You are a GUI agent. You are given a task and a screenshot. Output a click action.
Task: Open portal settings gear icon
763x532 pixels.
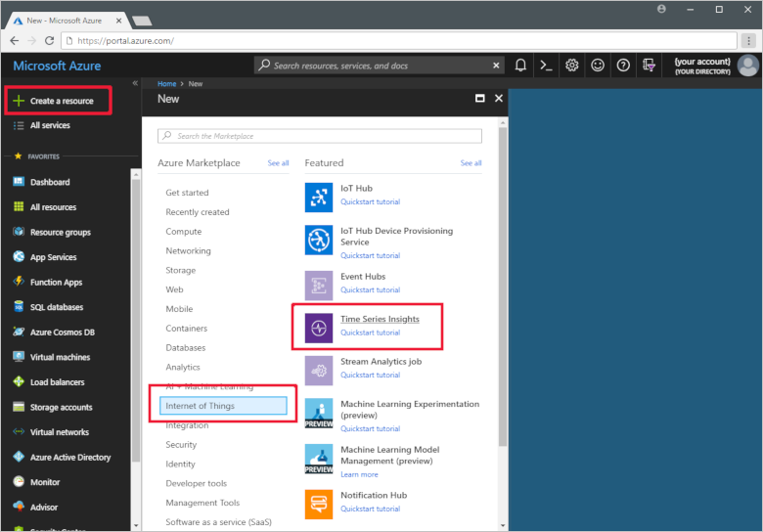[572, 66]
